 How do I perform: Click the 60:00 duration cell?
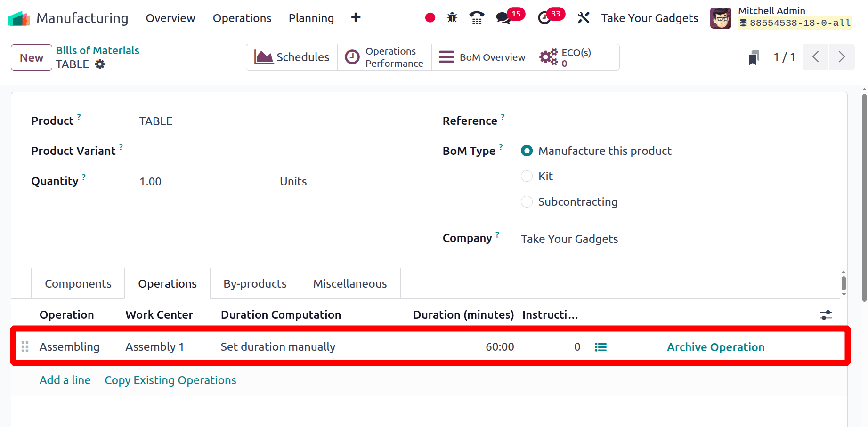[x=500, y=347]
